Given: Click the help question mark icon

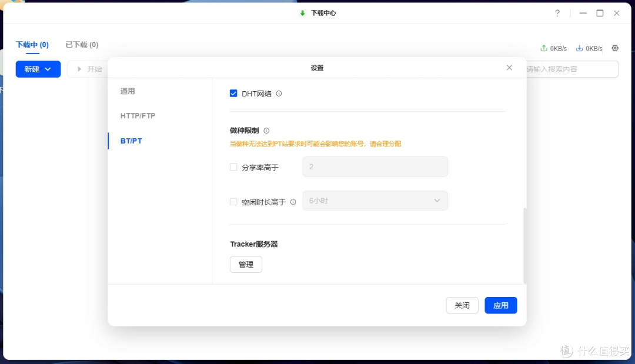Looking at the screenshot, I should pos(557,13).
